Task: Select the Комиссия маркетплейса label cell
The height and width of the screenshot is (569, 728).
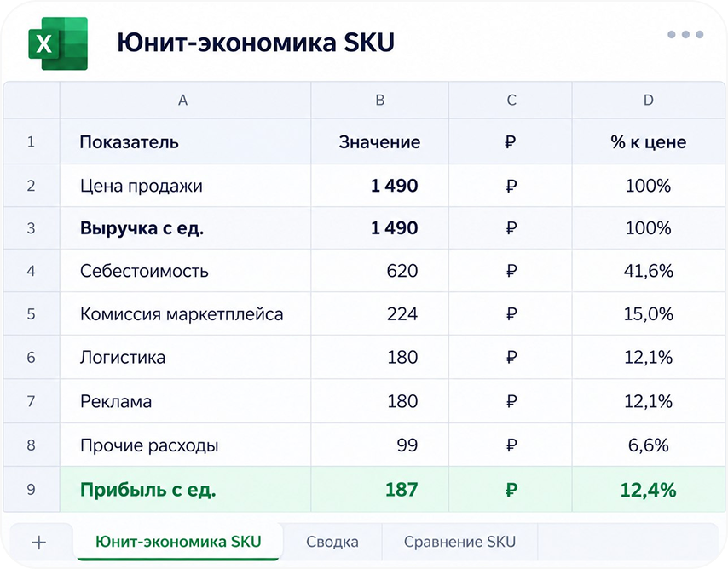Action: [x=185, y=313]
